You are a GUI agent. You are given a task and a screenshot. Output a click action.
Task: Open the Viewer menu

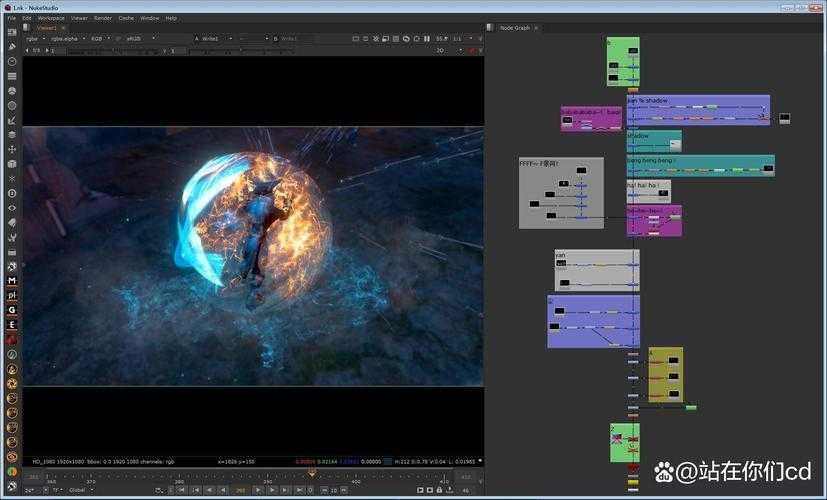(79, 18)
